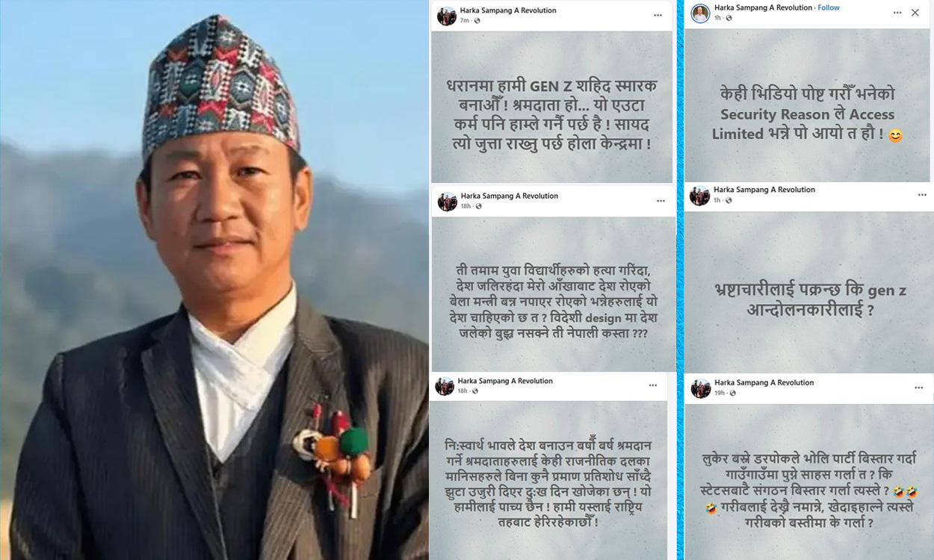Screen dimensions: 934x560
Task: Click profile avatar on the top-right post with Follow link
Action: pos(700,13)
